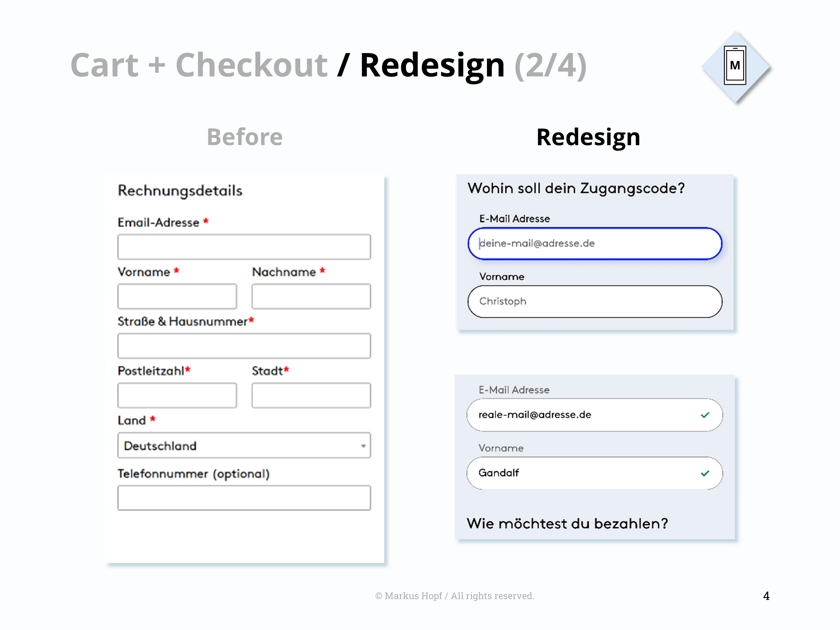Click the heading Wie möchtest du bezahlen?
This screenshot has height=630, width=840.
pos(567,524)
